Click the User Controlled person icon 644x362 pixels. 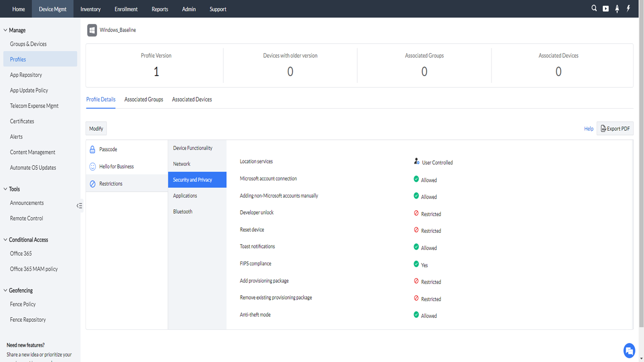tap(417, 161)
